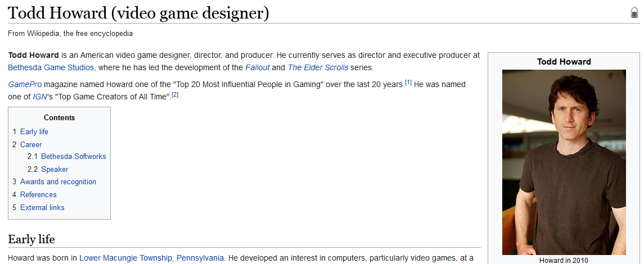Viewport: 644px width, 264px height.
Task: Open the IGN link
Action: click(40, 97)
